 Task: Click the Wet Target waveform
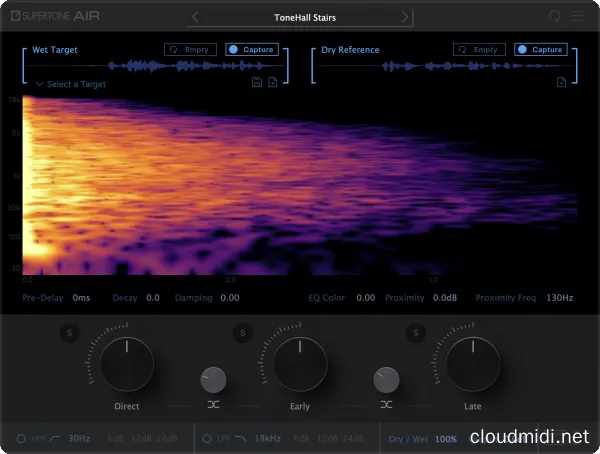155,66
